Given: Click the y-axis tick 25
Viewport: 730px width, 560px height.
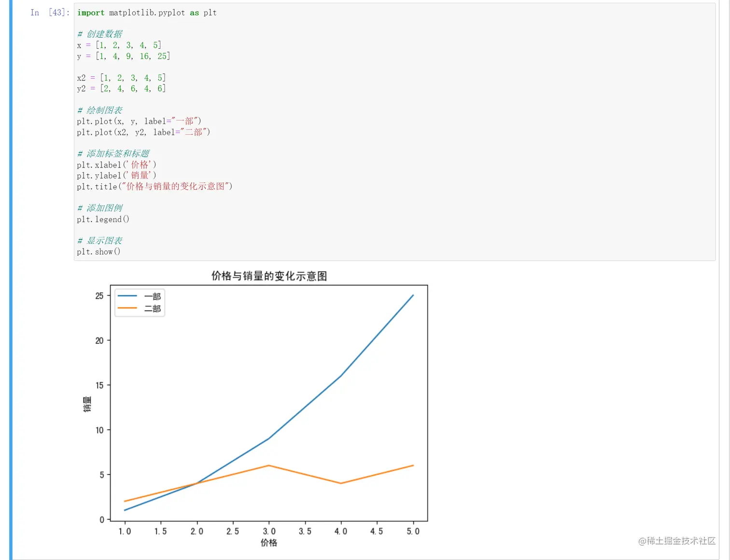Looking at the screenshot, I should coord(99,296).
